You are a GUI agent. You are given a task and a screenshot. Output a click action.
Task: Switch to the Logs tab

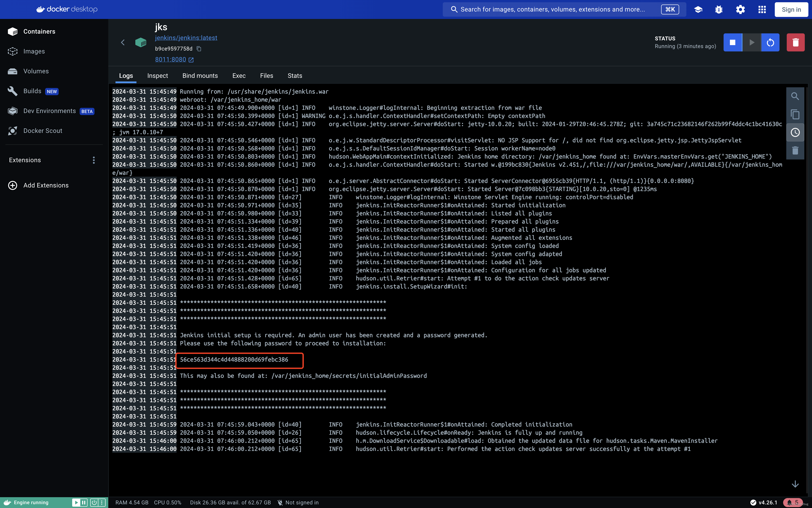click(126, 76)
